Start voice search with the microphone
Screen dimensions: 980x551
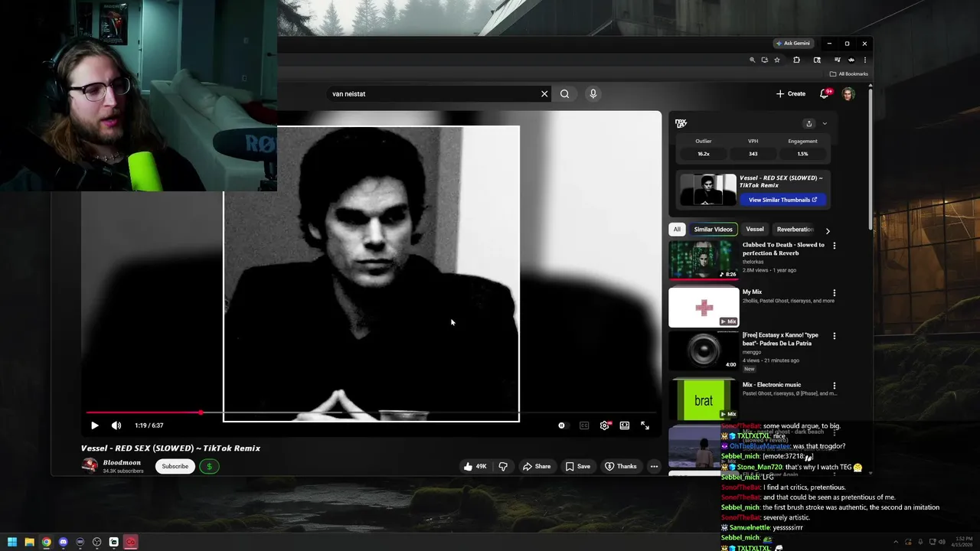click(x=593, y=93)
